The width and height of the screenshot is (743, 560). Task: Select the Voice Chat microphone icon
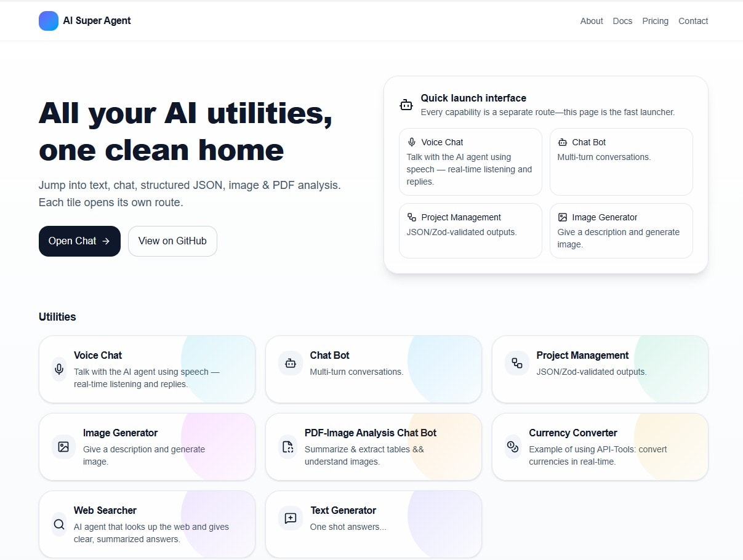tap(58, 369)
